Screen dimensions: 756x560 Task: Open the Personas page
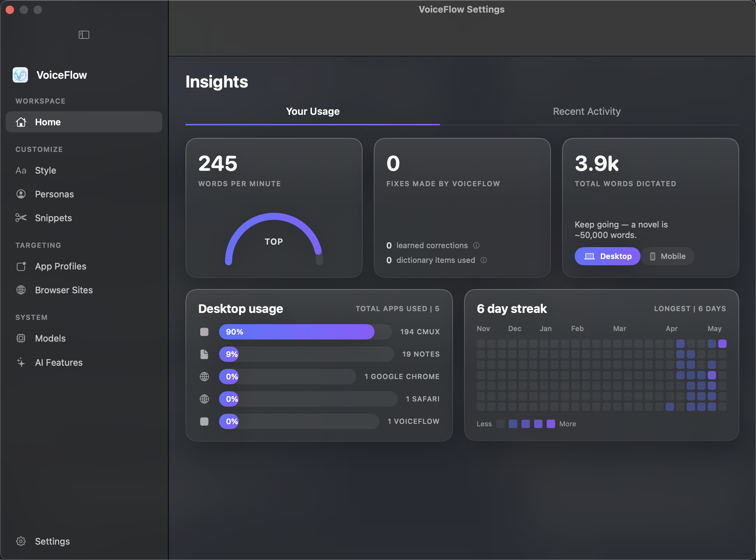point(84,194)
